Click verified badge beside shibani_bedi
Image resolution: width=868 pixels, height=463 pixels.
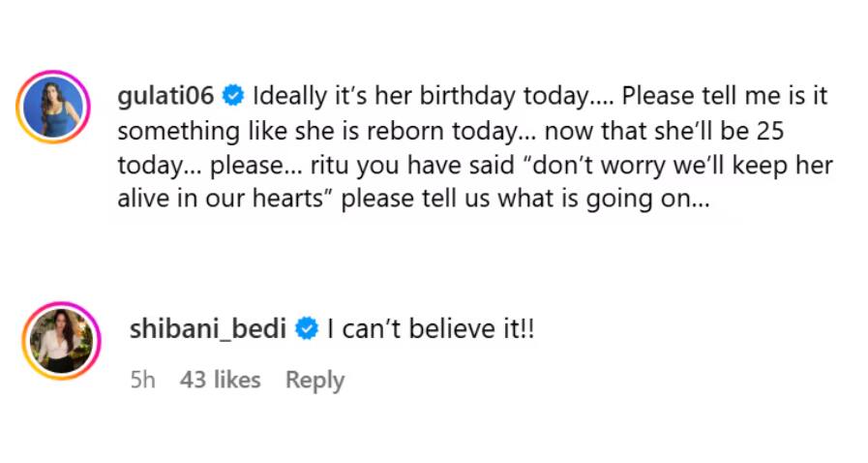[x=306, y=329]
